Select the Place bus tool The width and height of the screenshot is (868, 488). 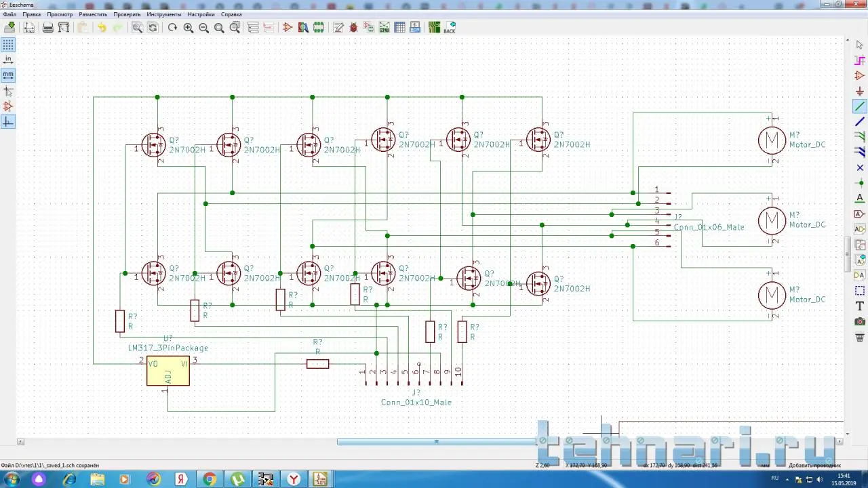pos(860,122)
